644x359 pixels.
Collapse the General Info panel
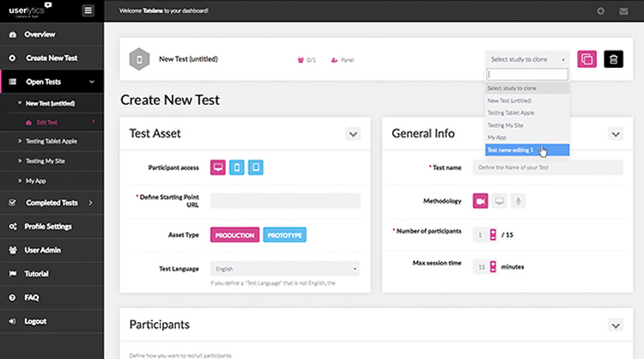(x=615, y=134)
